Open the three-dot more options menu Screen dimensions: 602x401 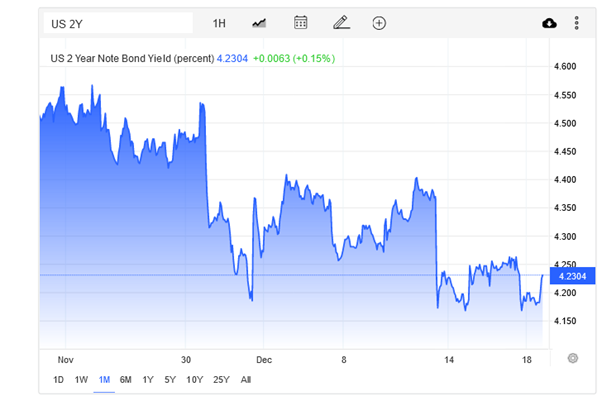576,23
